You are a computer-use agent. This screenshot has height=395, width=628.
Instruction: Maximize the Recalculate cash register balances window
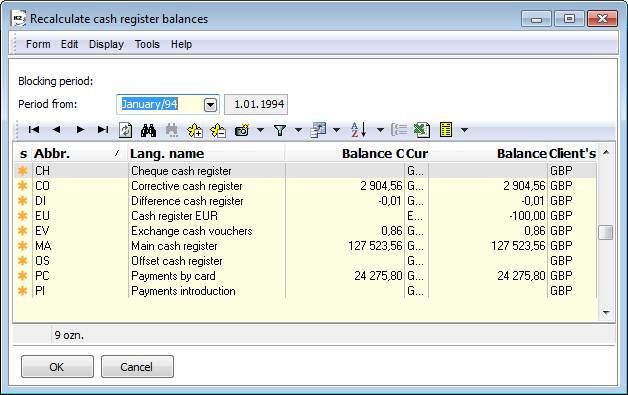tap(569, 19)
